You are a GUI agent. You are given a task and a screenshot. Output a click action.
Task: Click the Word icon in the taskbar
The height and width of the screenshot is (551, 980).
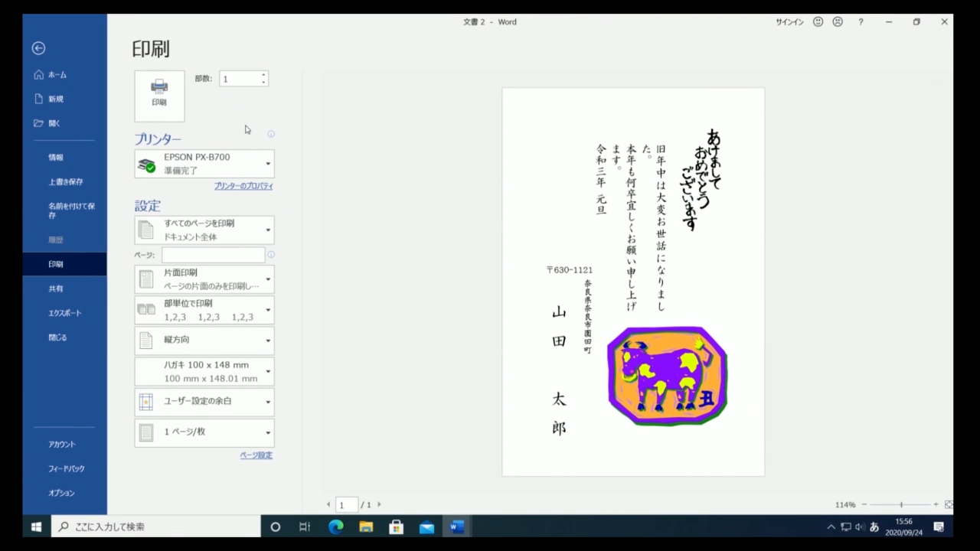pos(456,527)
